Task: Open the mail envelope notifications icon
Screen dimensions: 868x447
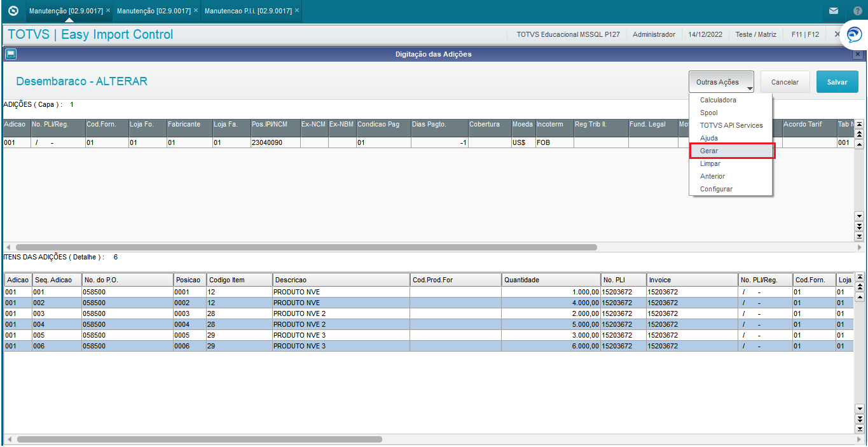Action: pyautogui.click(x=834, y=11)
